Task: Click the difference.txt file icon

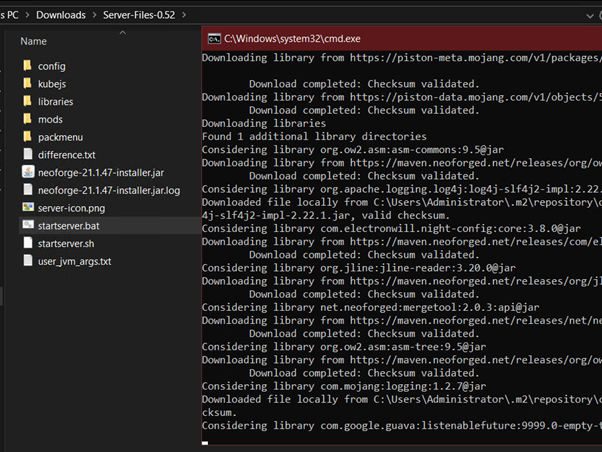Action: [28, 154]
